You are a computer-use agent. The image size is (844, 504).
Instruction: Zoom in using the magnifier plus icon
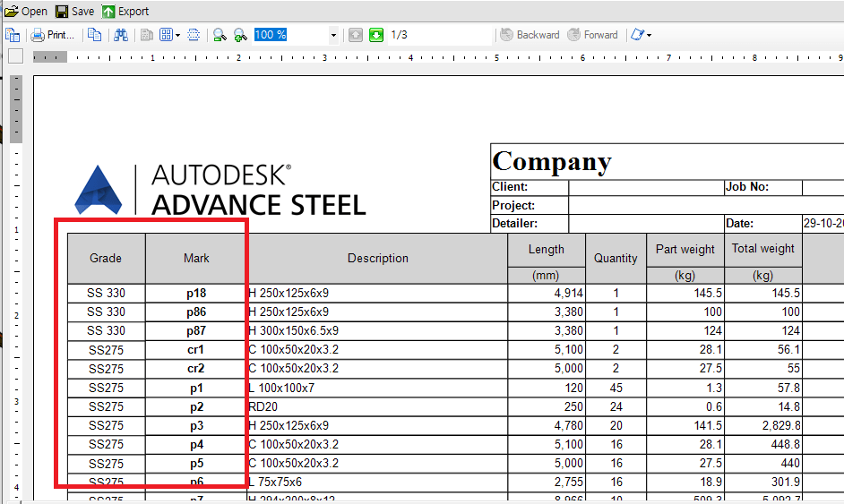(240, 35)
